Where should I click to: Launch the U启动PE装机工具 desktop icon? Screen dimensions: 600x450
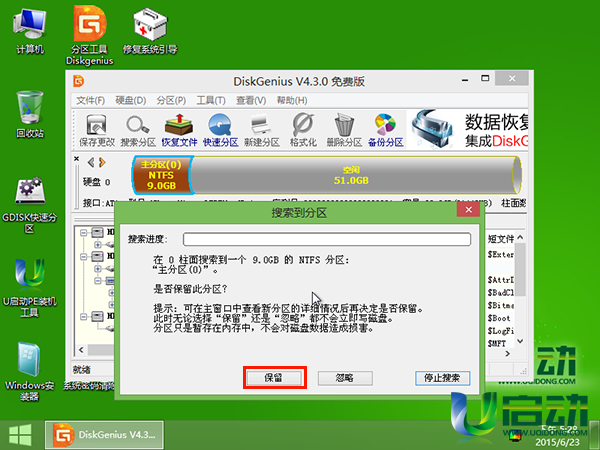point(29,288)
